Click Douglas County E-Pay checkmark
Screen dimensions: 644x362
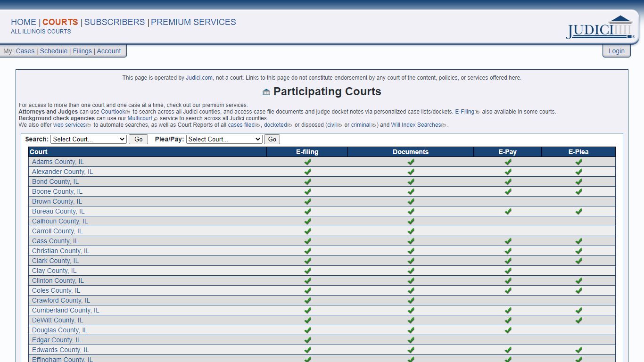tap(508, 330)
